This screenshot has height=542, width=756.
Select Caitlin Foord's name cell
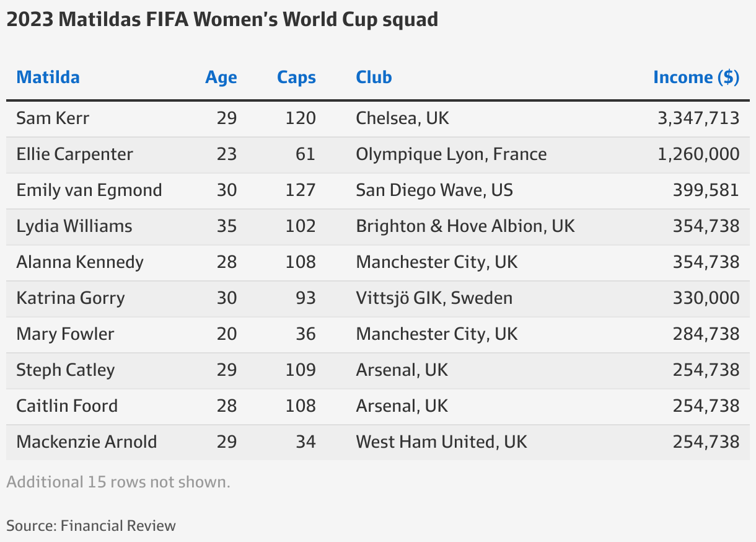67,406
